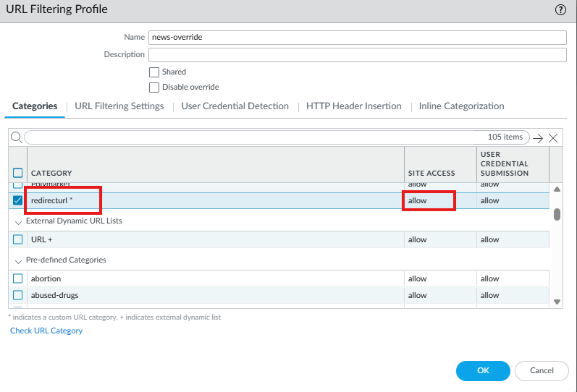Click the search magnifier icon
Image resolution: width=577 pixels, height=392 pixels.
pos(16,137)
